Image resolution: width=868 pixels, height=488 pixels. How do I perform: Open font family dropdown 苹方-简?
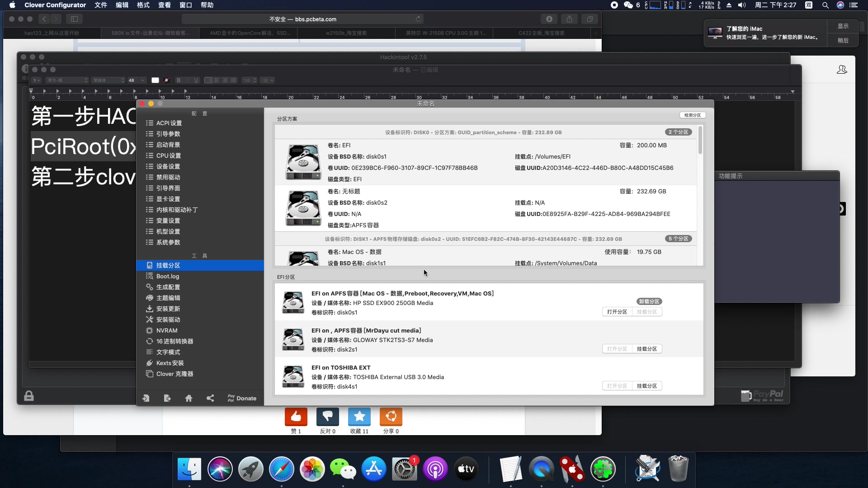[67, 80]
